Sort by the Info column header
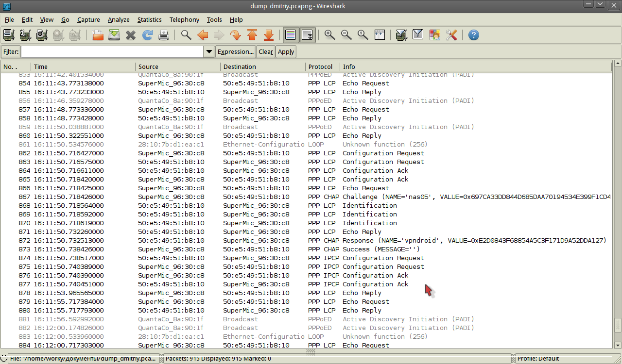This screenshot has height=364, width=622. click(x=475, y=66)
